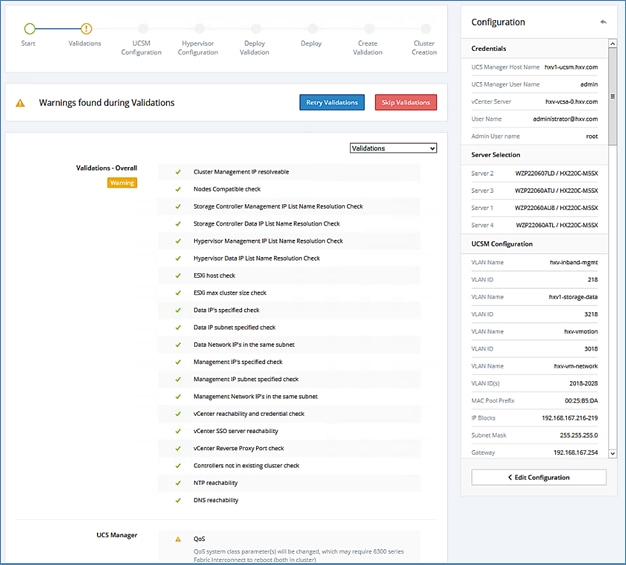
Task: Select the Hypervisor Configuration wizard step label
Action: (198, 48)
